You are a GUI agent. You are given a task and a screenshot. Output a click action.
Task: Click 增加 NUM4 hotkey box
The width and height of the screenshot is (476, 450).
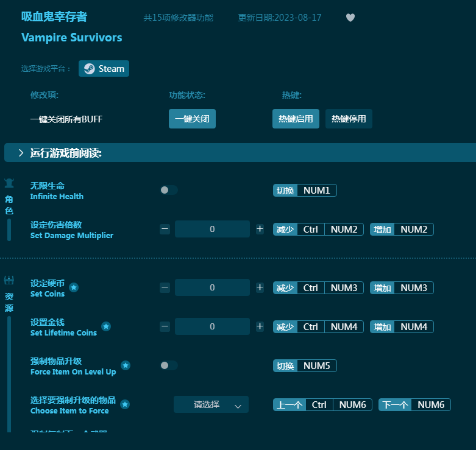[402, 327]
